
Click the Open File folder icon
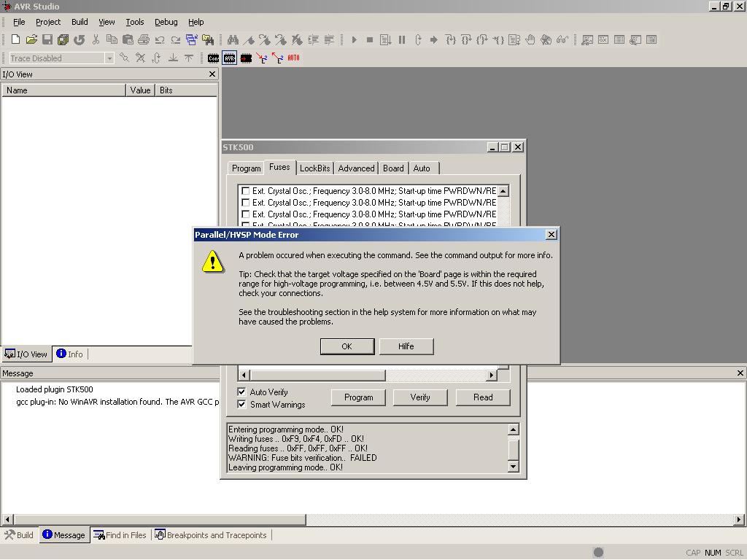point(31,39)
